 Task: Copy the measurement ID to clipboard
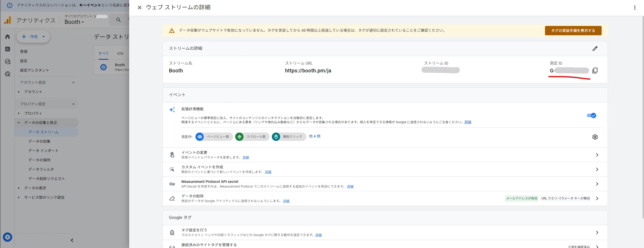pos(595,71)
